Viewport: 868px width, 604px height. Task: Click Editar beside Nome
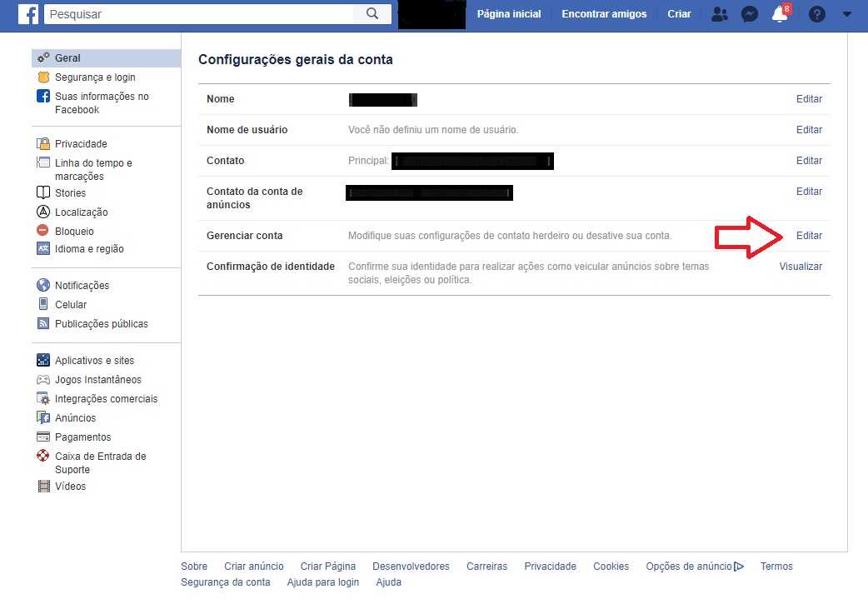pos(809,99)
